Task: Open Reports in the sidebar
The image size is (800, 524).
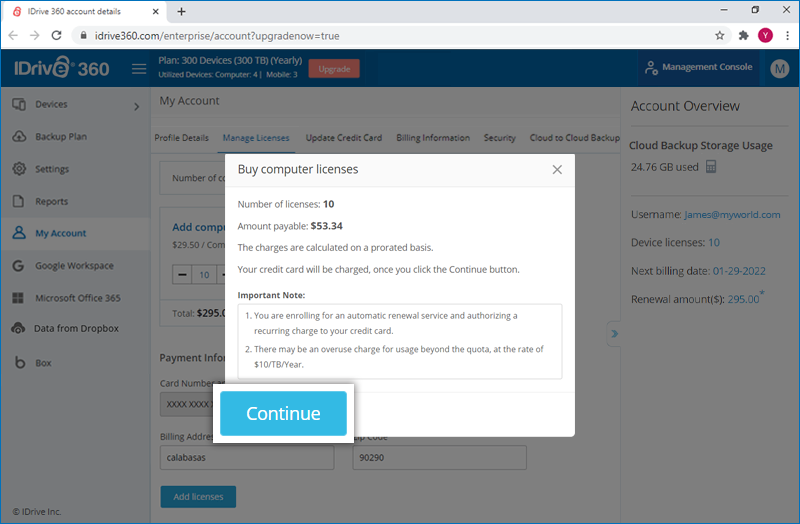Action: 51,202
